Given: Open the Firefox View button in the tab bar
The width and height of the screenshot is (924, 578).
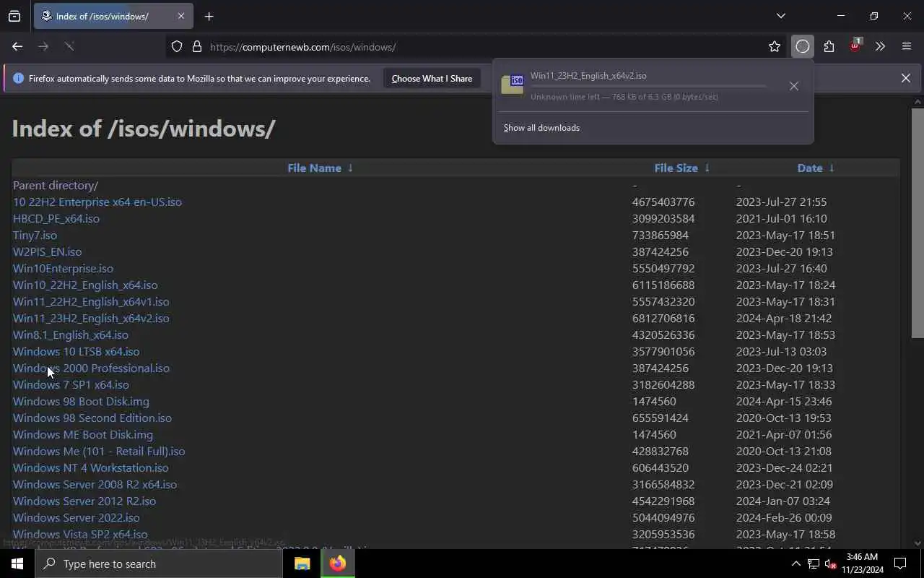Looking at the screenshot, I should point(14,16).
